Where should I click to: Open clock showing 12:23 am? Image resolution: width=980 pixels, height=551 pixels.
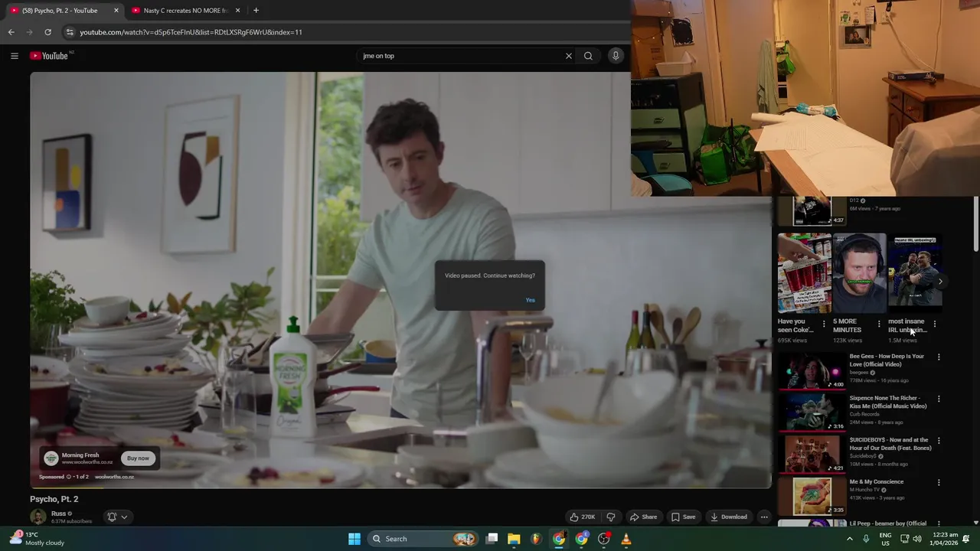click(x=946, y=539)
